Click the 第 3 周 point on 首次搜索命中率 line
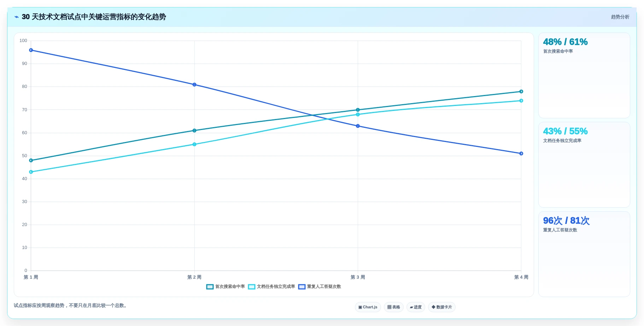 point(358,110)
